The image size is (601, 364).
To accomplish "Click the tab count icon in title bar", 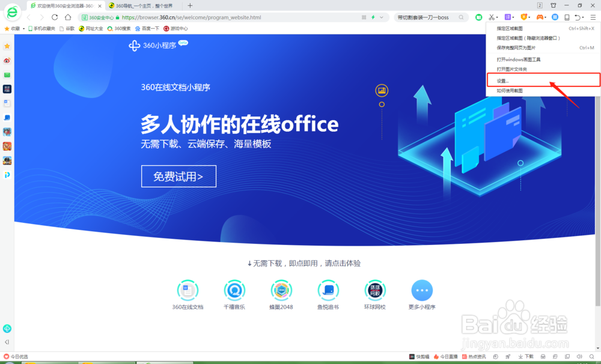I will click(540, 5).
